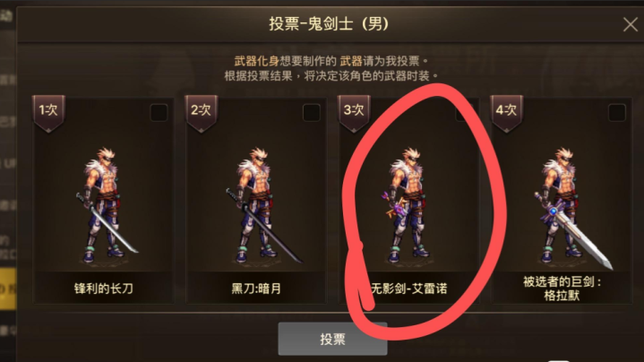Click the 无影剑-艾雷诺 weapon name
The image size is (644, 362).
coord(409,289)
